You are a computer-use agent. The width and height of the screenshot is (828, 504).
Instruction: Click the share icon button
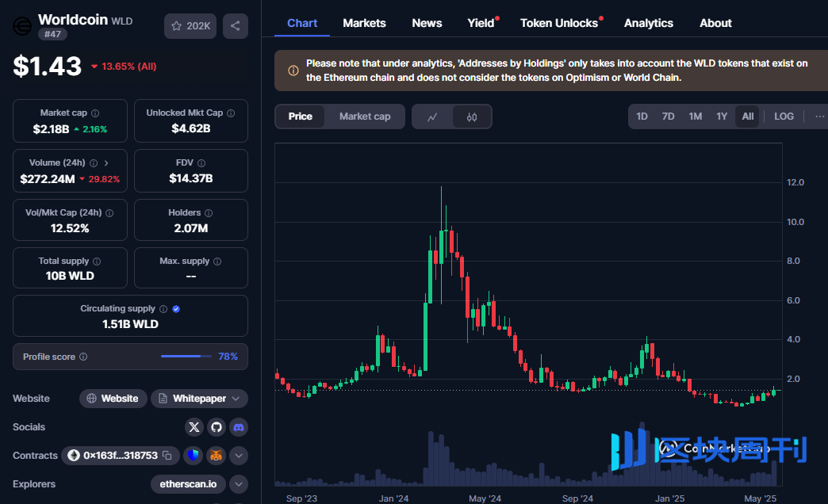point(235,26)
